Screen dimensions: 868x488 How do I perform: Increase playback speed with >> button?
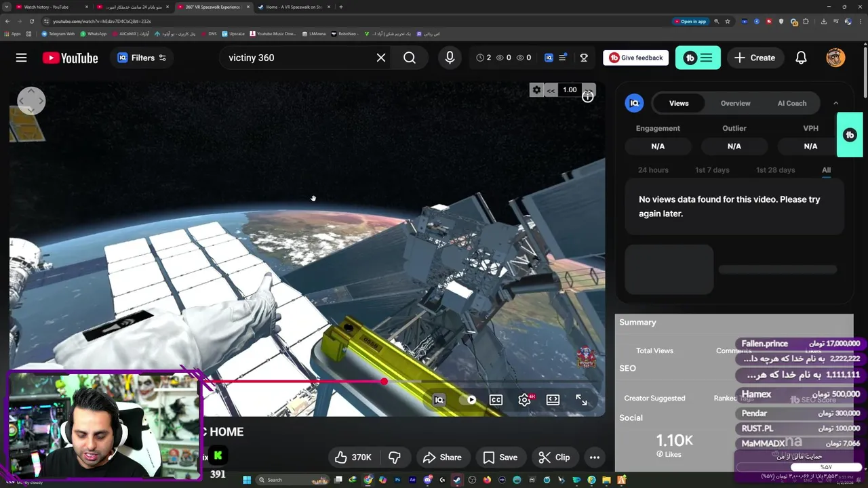click(589, 89)
